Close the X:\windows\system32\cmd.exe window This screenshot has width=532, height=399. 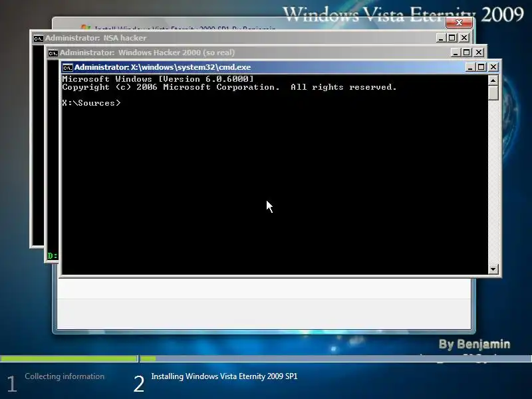[493, 67]
